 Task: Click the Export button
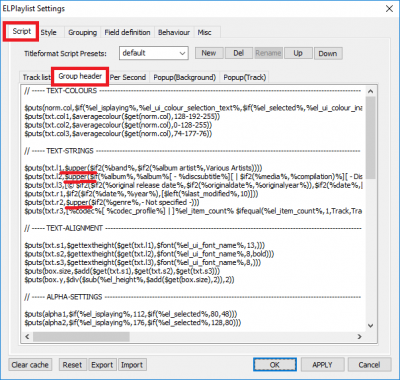[102, 365]
